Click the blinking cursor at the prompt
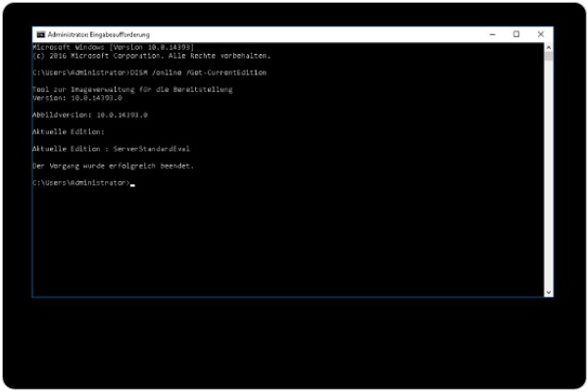The width and height of the screenshot is (588, 392). pyautogui.click(x=132, y=185)
